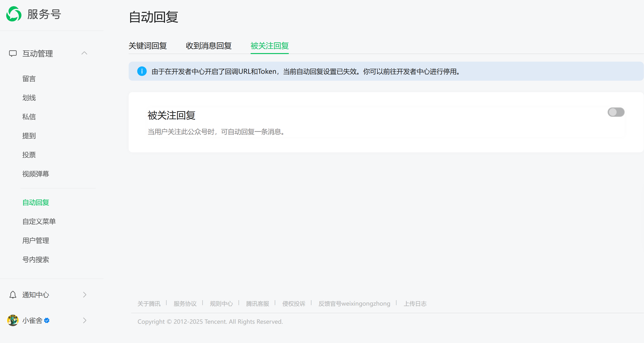Click the 小雀舍 account avatar
The image size is (644, 343).
tap(13, 320)
